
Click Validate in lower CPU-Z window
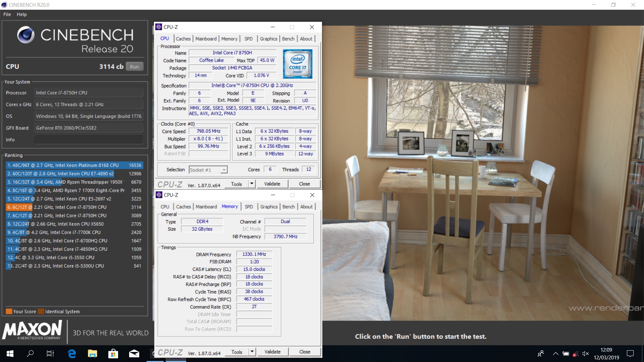(272, 352)
